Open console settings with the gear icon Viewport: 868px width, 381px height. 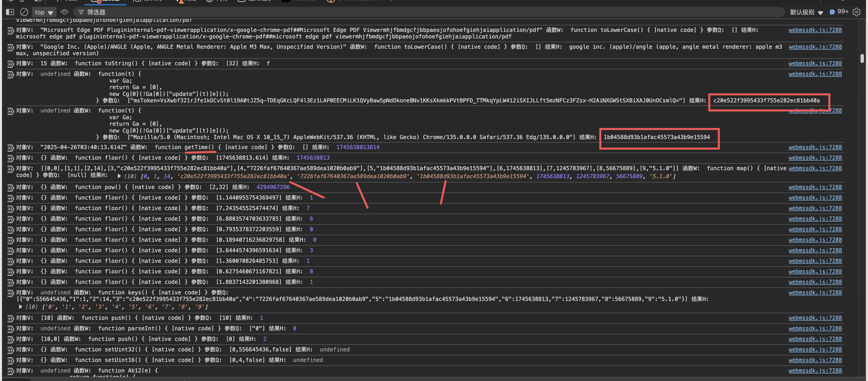[856, 12]
